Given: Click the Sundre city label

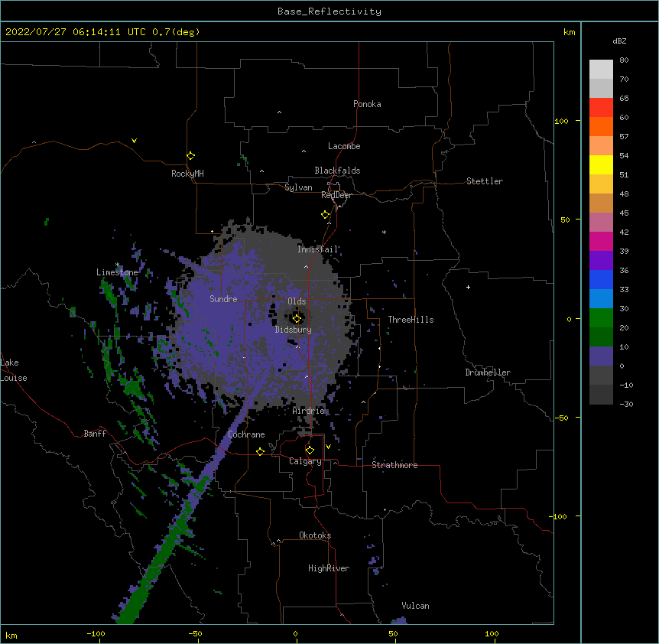Looking at the screenshot, I should pos(223,299).
